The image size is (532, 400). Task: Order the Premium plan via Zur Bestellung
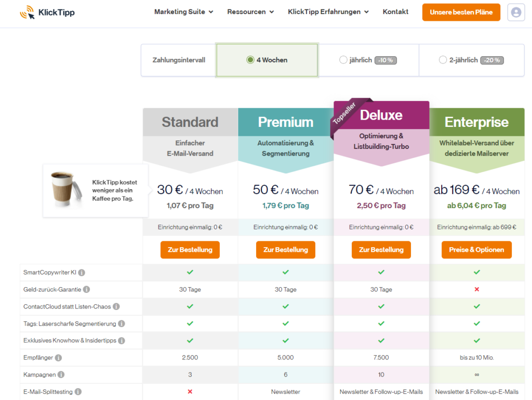[x=286, y=250]
